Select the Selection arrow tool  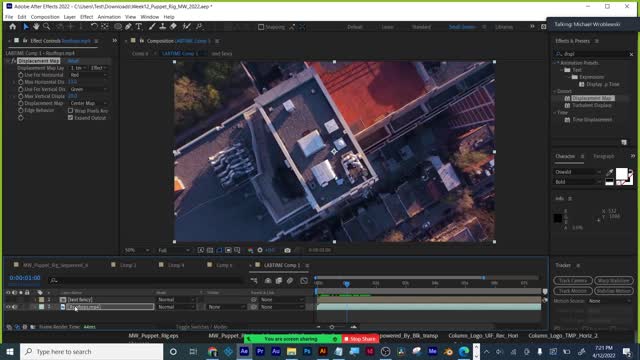pos(26,27)
